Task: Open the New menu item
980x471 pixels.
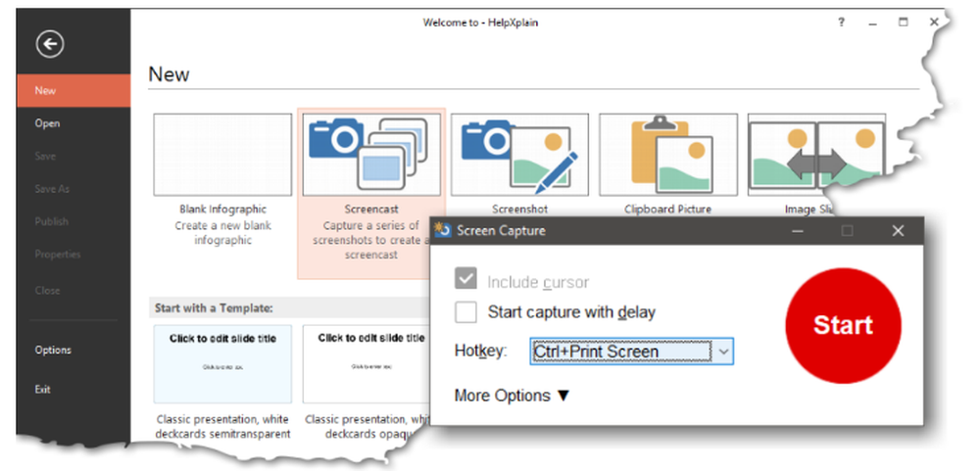Action: coord(73,90)
